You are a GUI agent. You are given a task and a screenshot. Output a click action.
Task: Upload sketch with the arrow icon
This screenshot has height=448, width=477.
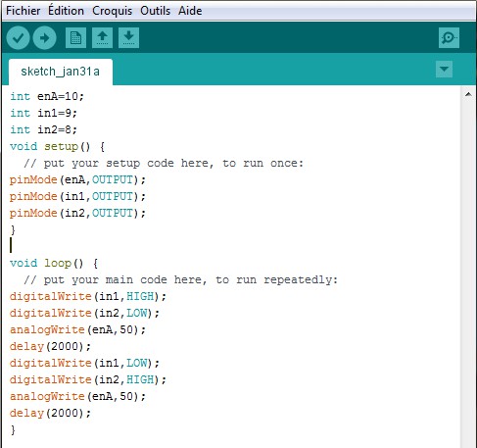45,38
